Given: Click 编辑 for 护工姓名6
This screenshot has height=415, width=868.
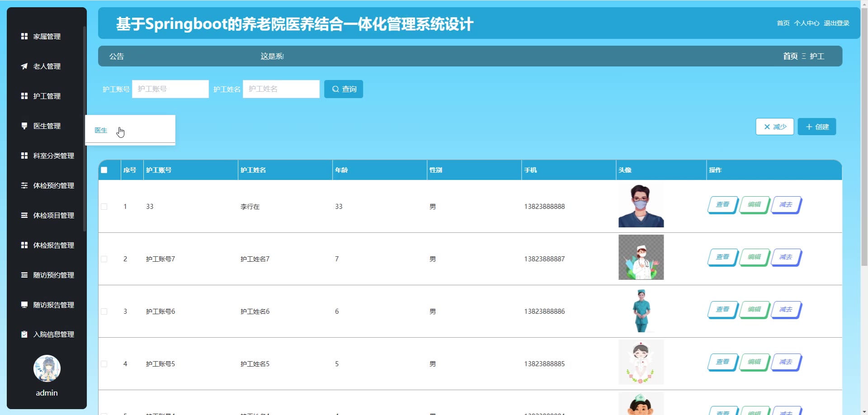Looking at the screenshot, I should [x=754, y=310].
